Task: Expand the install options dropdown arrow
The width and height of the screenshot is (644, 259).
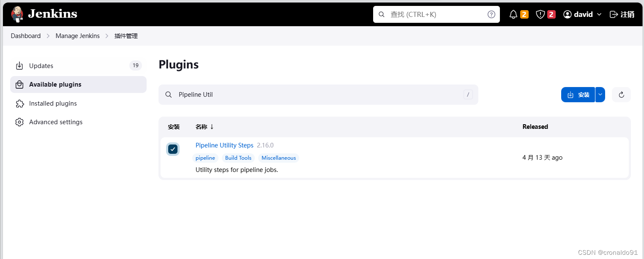Action: pos(600,95)
